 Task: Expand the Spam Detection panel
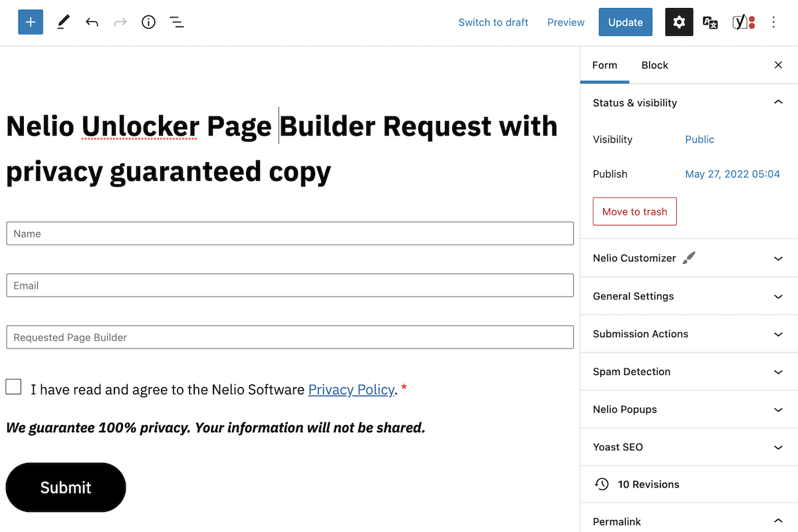(689, 372)
